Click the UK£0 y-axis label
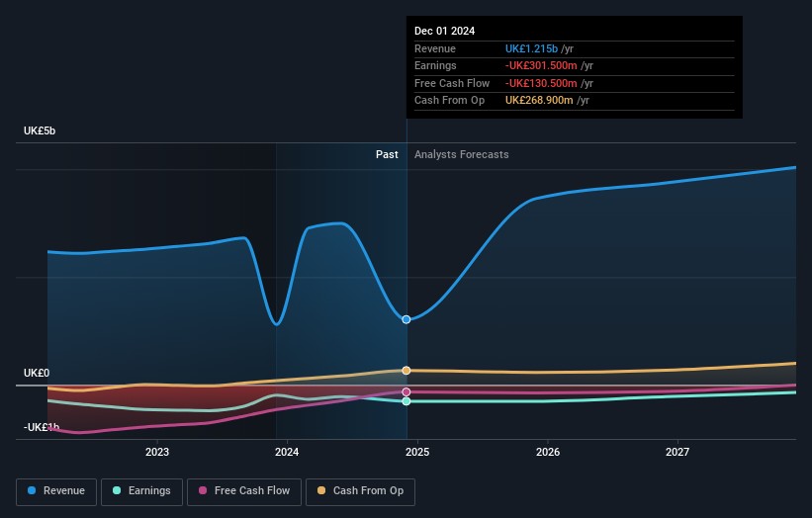The image size is (812, 518). [37, 373]
